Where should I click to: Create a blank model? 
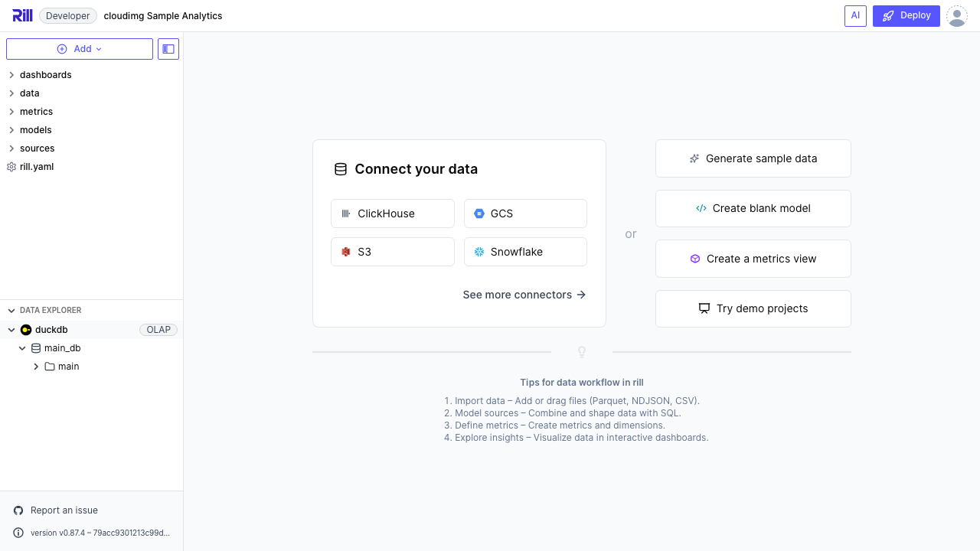(753, 208)
